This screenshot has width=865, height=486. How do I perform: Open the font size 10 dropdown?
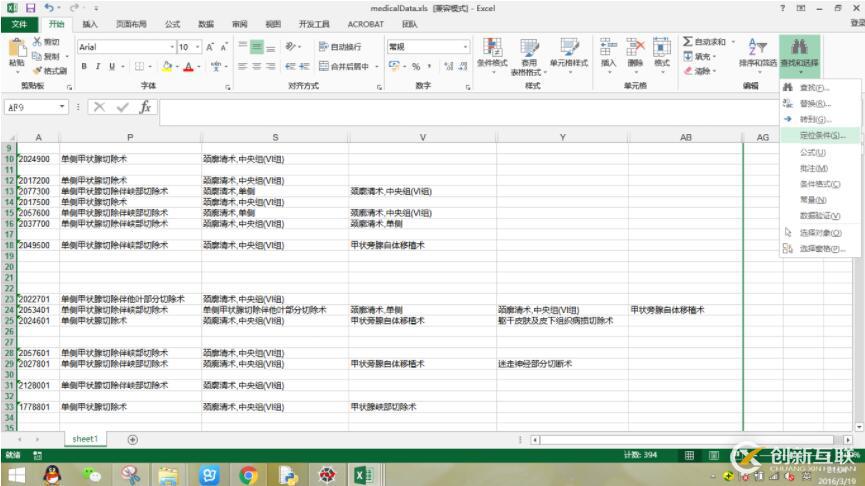(197, 47)
